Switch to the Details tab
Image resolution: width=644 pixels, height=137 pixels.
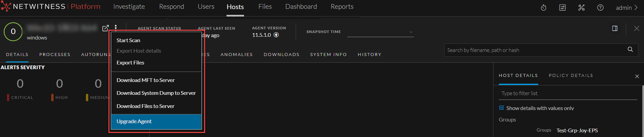17,55
